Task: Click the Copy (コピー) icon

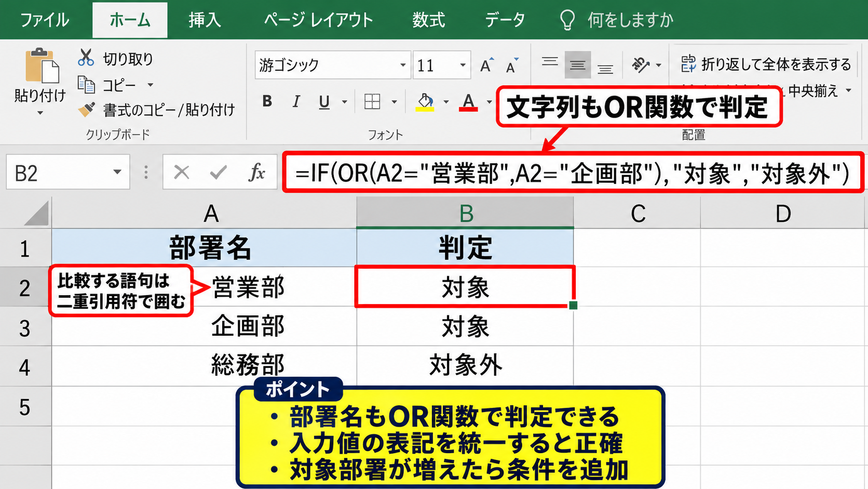Action: [86, 84]
